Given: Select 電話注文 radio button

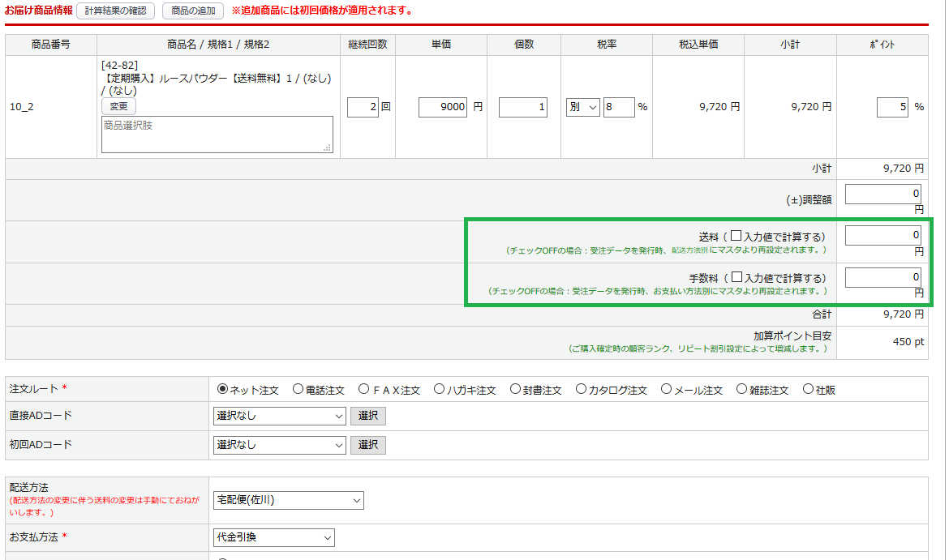Looking at the screenshot, I should pos(298,389).
